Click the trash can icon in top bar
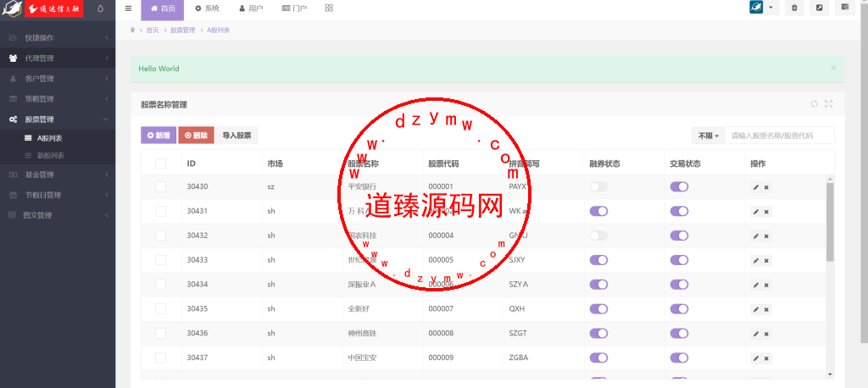 click(x=794, y=8)
